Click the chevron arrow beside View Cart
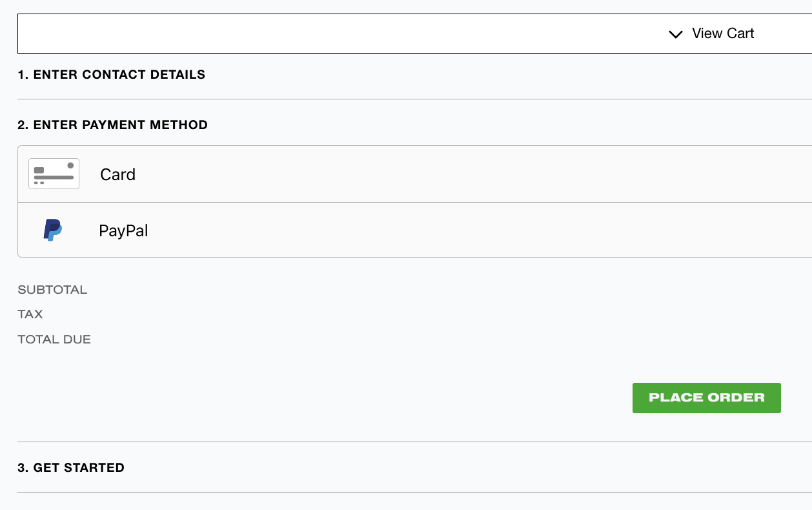This screenshot has height=510, width=812. click(x=676, y=34)
